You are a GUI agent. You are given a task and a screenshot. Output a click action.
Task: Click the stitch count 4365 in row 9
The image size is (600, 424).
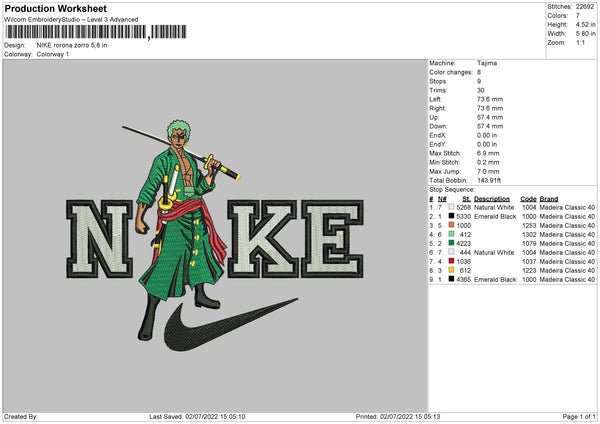click(x=463, y=279)
